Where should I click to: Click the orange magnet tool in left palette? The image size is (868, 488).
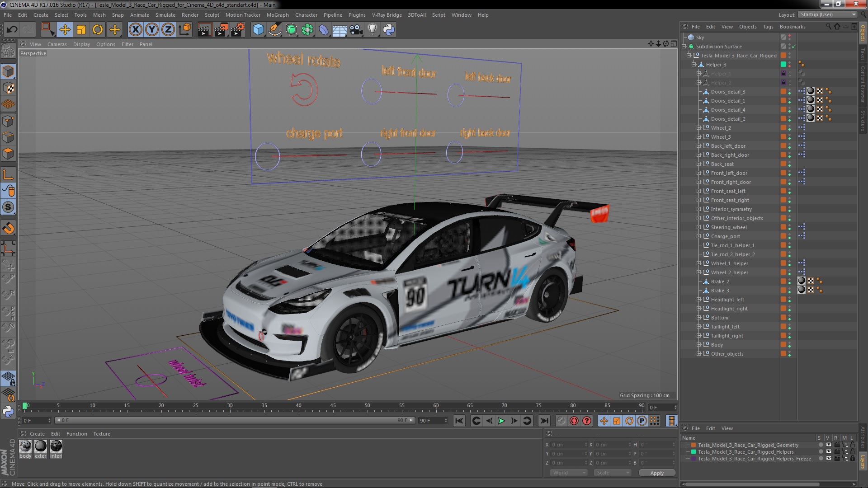[x=8, y=228]
